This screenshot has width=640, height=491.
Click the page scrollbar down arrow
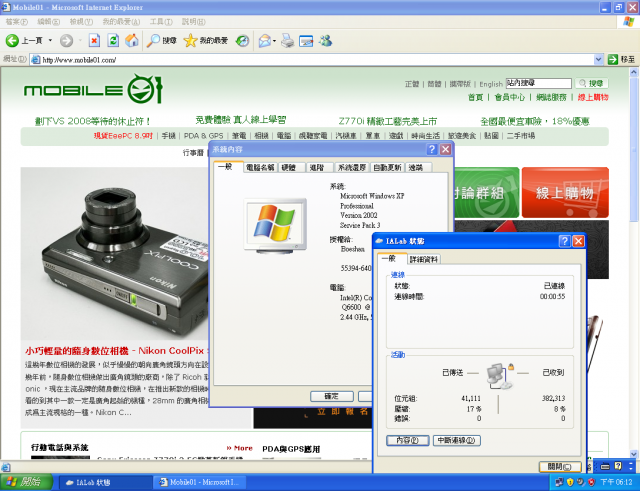tap(634, 454)
